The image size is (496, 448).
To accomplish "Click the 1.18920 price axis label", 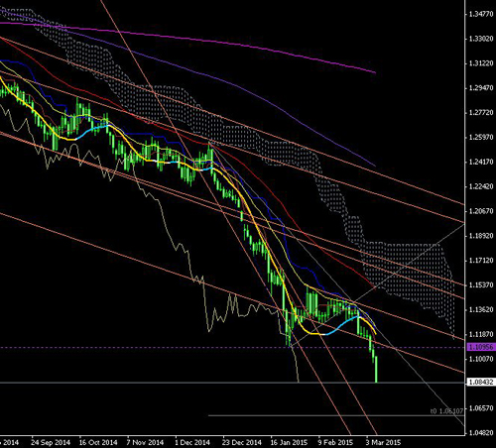I will (x=481, y=236).
